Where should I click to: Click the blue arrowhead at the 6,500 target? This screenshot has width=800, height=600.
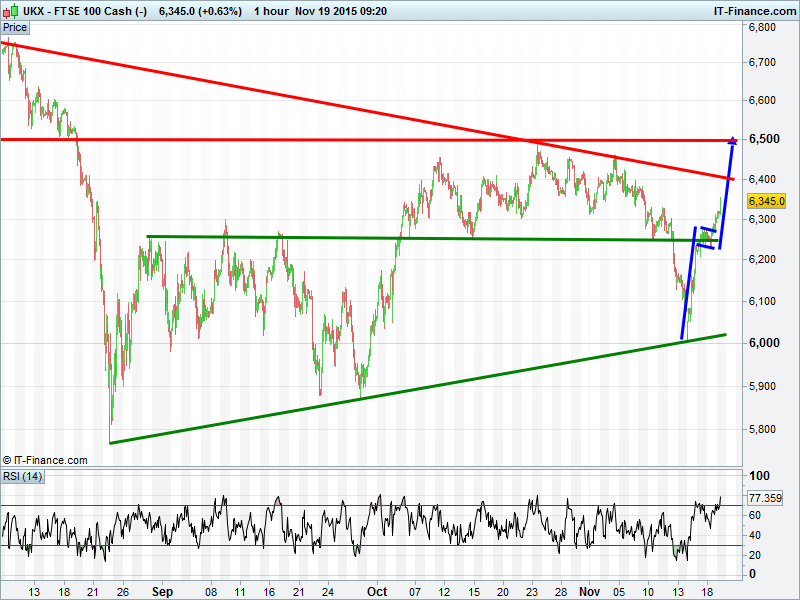point(733,140)
